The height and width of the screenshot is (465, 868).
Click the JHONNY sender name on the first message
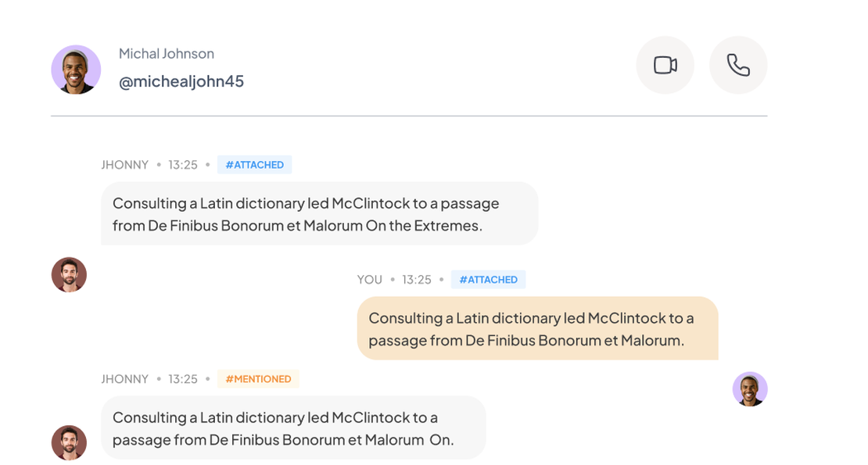coord(124,165)
